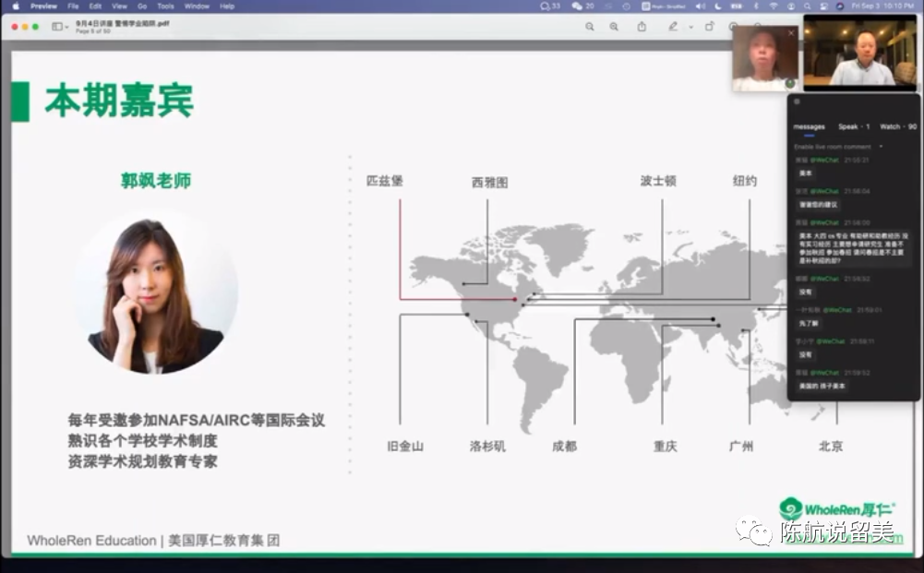The height and width of the screenshot is (573, 924).
Task: Expand the markup pen dropdown arrow
Action: pyautogui.click(x=690, y=27)
